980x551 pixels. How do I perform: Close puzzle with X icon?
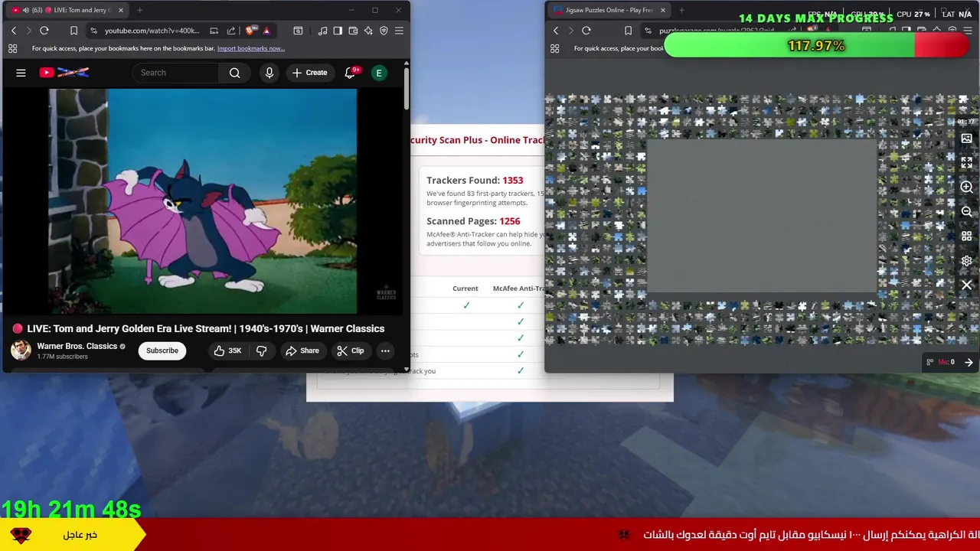(x=966, y=285)
